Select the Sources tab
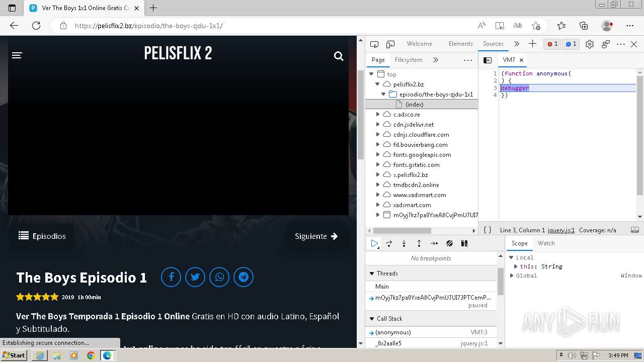The height and width of the screenshot is (362, 644). (493, 44)
